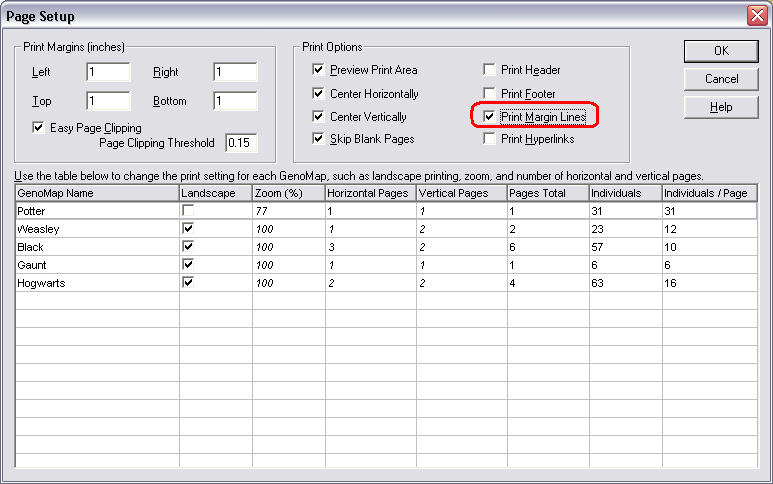
Task: Toggle Preview Print Area checkbox
Action: (x=319, y=70)
